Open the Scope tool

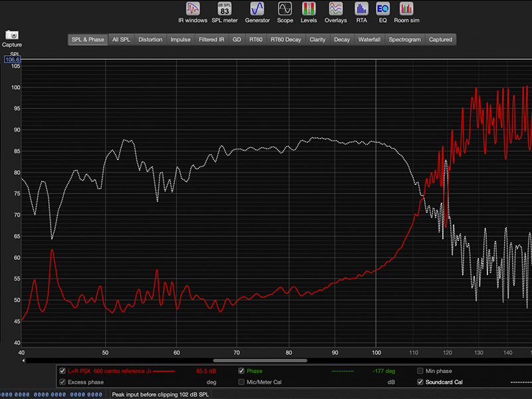tap(285, 9)
